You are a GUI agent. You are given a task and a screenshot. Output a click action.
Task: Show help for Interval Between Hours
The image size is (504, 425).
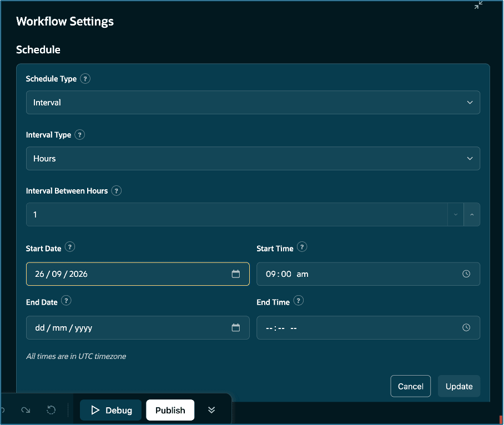[x=117, y=191]
